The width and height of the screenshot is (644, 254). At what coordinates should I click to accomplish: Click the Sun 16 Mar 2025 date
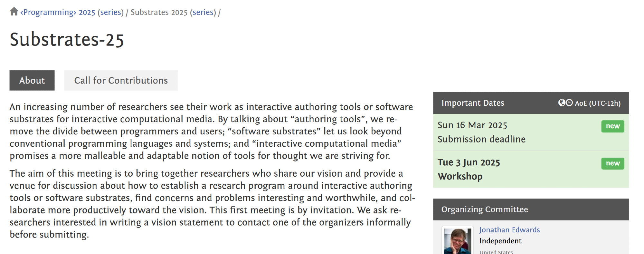coord(472,125)
